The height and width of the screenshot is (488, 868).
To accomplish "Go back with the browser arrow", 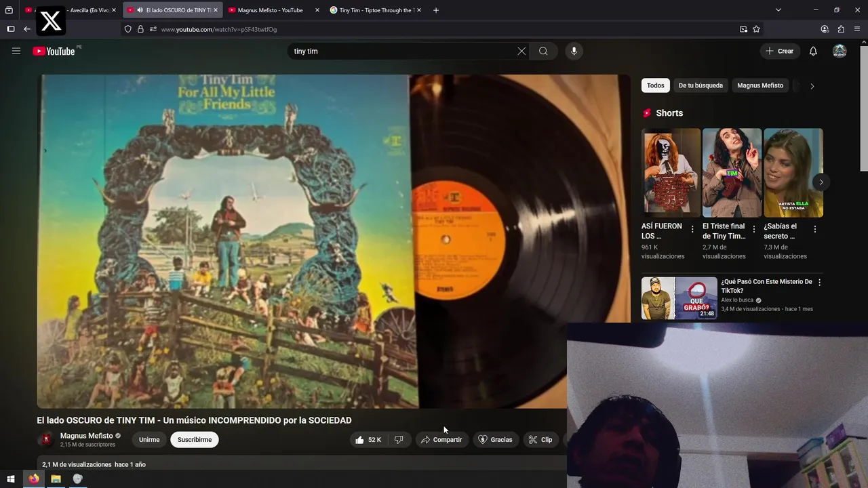I will coord(27,29).
